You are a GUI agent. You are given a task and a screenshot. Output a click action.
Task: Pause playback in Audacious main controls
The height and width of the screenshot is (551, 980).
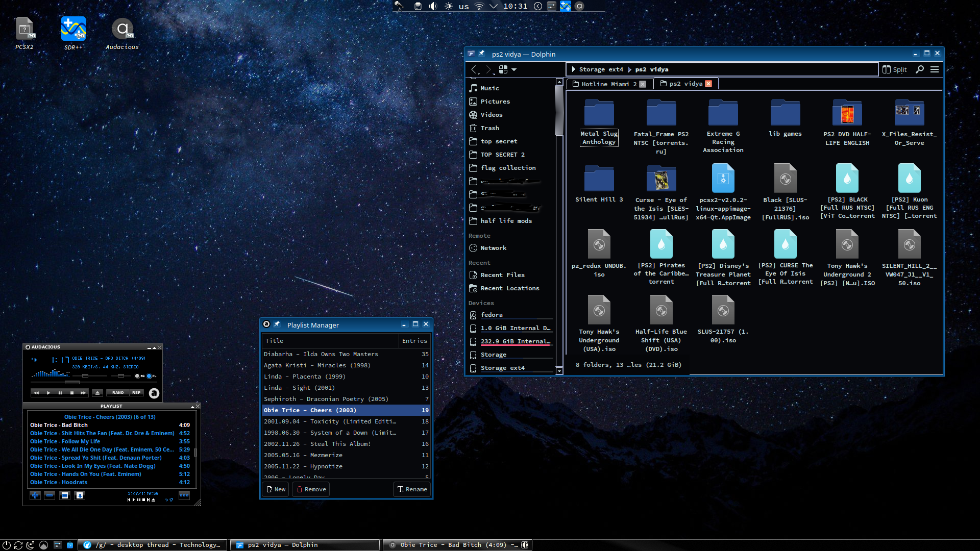(x=60, y=393)
